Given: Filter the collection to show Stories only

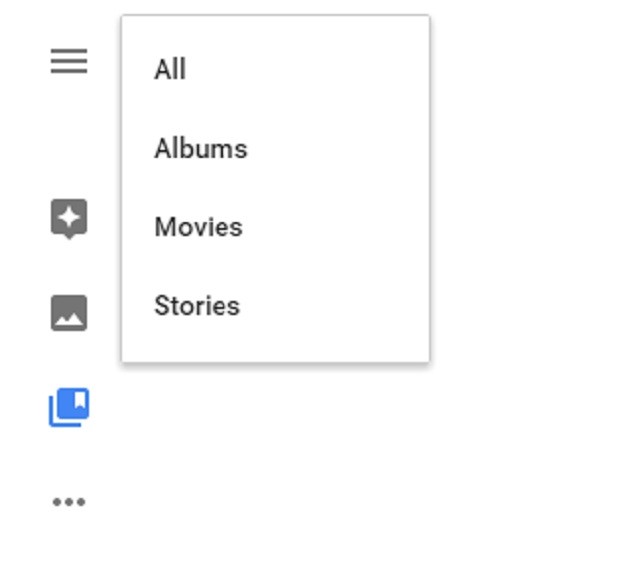Looking at the screenshot, I should tap(276, 306).
